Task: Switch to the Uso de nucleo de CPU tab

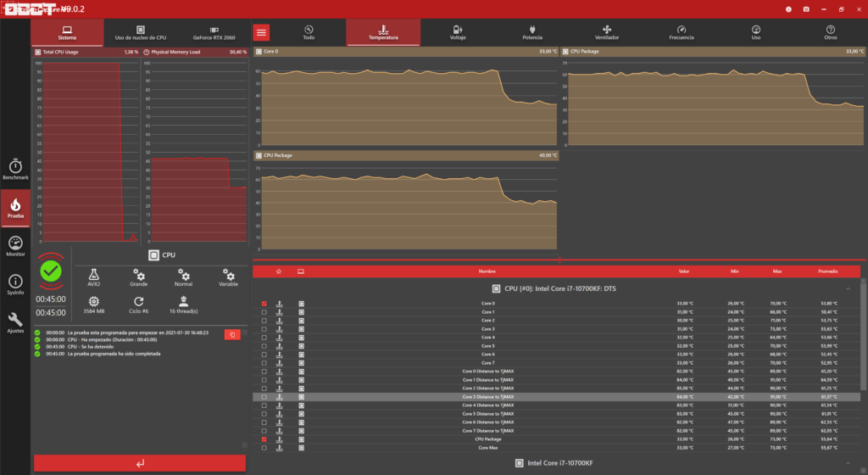Action: coord(141,33)
